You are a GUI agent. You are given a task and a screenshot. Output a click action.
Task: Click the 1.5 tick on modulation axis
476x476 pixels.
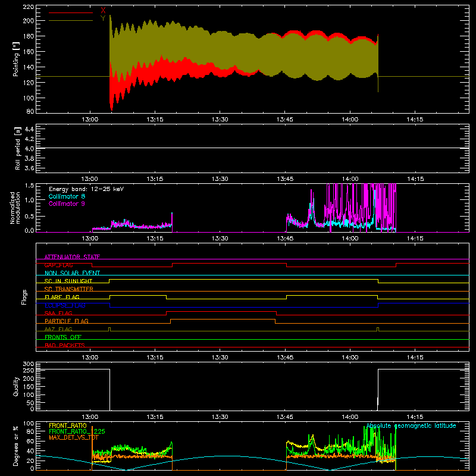(29, 186)
